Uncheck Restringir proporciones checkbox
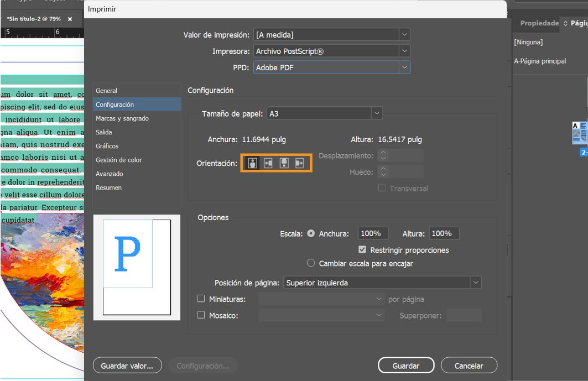This screenshot has width=588, height=381. [362, 249]
